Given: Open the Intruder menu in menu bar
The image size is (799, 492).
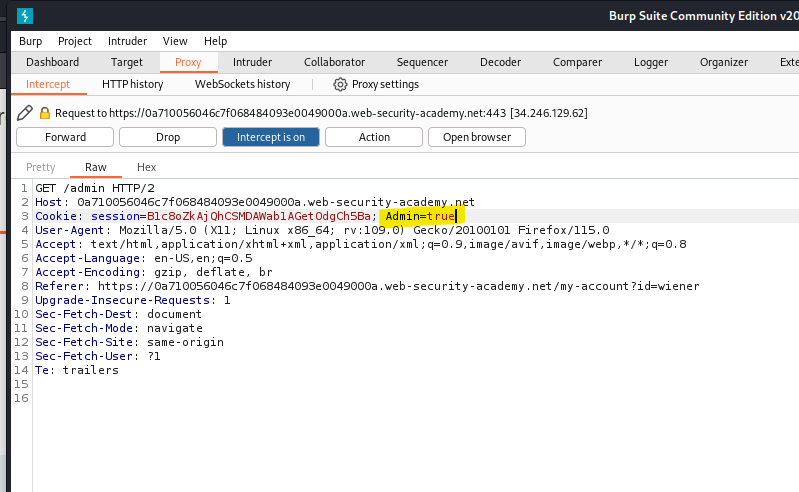Looking at the screenshot, I should click(x=127, y=41).
